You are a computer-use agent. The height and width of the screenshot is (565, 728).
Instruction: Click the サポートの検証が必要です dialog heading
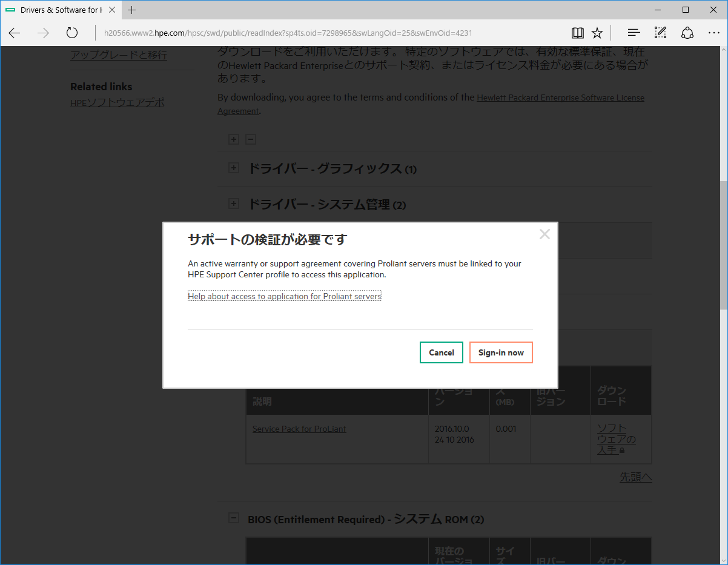(x=267, y=239)
